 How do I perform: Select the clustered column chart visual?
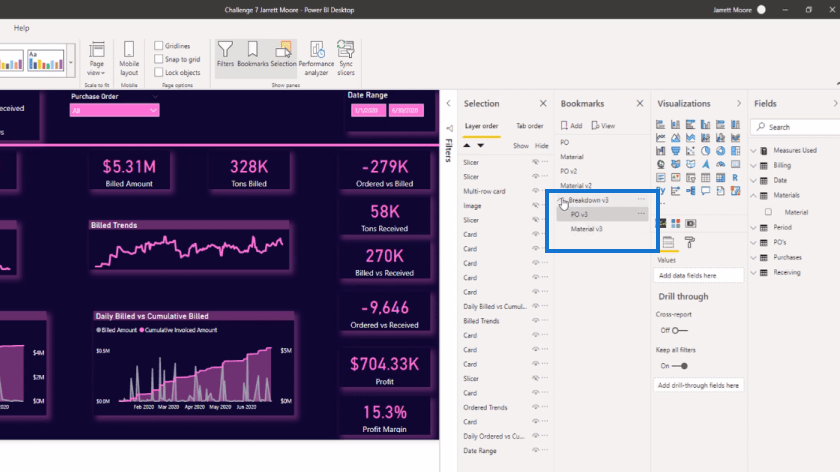pos(706,125)
